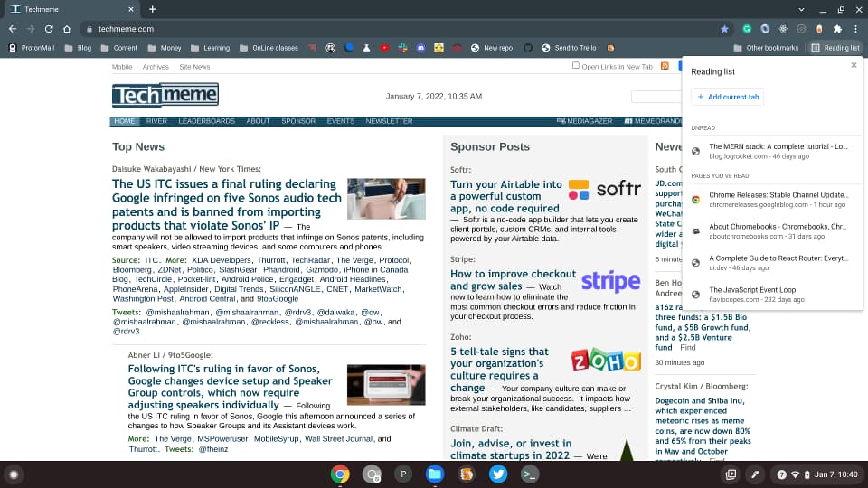This screenshot has width=868, height=488.
Task: Open the browser home page icon
Action: [67, 29]
